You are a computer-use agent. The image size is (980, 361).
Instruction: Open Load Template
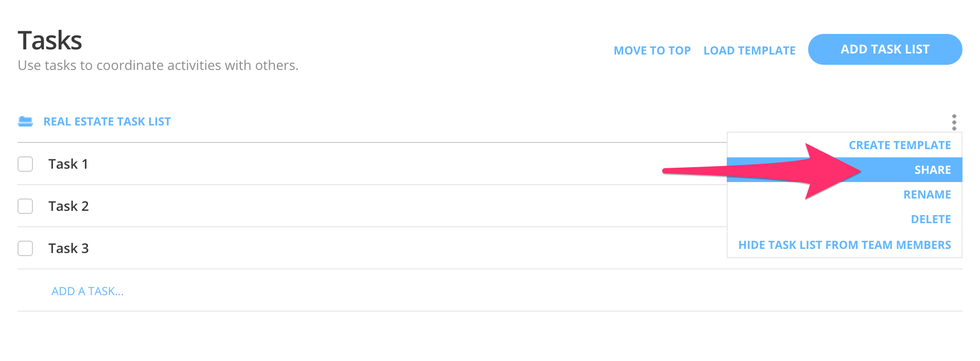pyautogui.click(x=749, y=51)
